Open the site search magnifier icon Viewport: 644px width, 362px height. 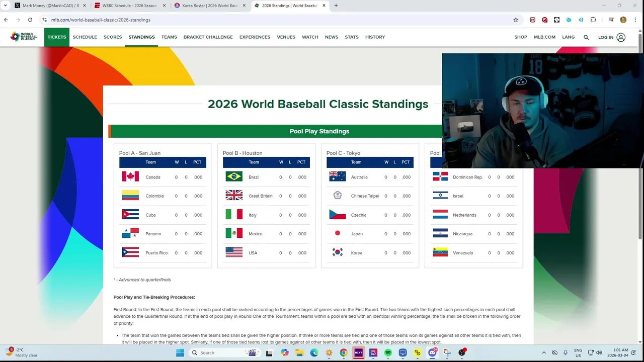(586, 37)
